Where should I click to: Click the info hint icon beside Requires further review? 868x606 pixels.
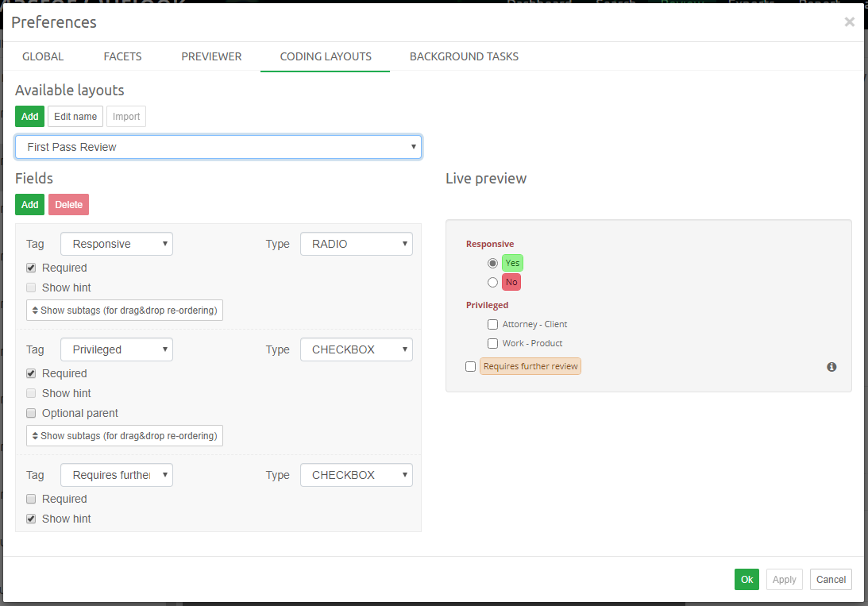click(x=831, y=366)
